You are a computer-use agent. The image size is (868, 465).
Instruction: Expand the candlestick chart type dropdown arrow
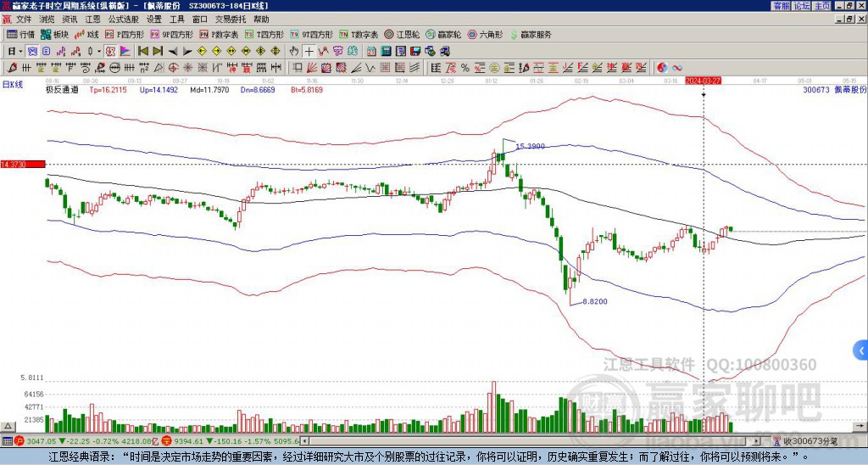99,52
